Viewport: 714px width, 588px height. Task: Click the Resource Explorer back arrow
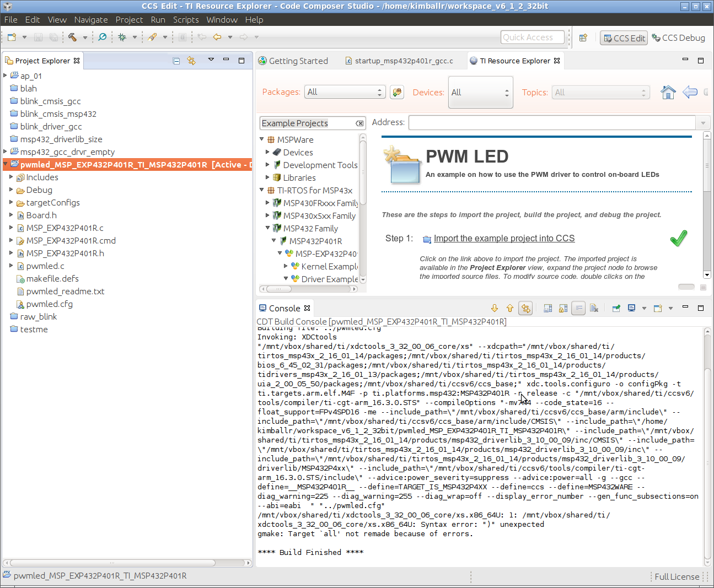690,92
